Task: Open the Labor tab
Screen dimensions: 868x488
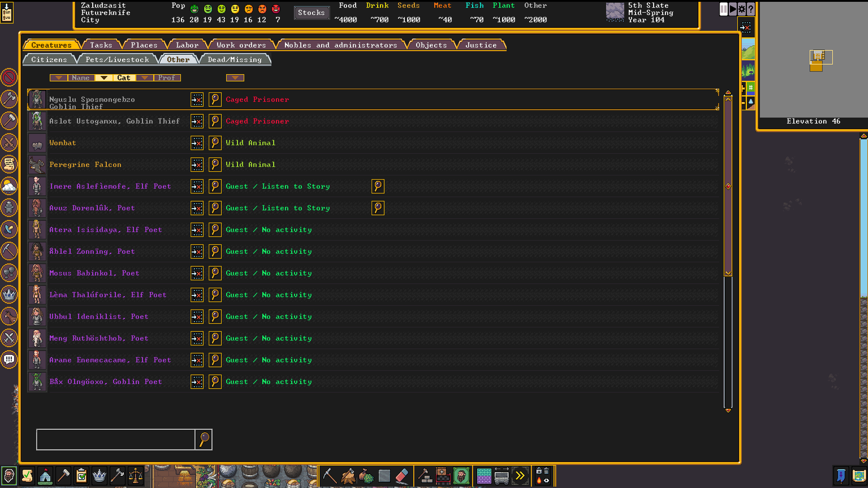Action: [x=187, y=45]
